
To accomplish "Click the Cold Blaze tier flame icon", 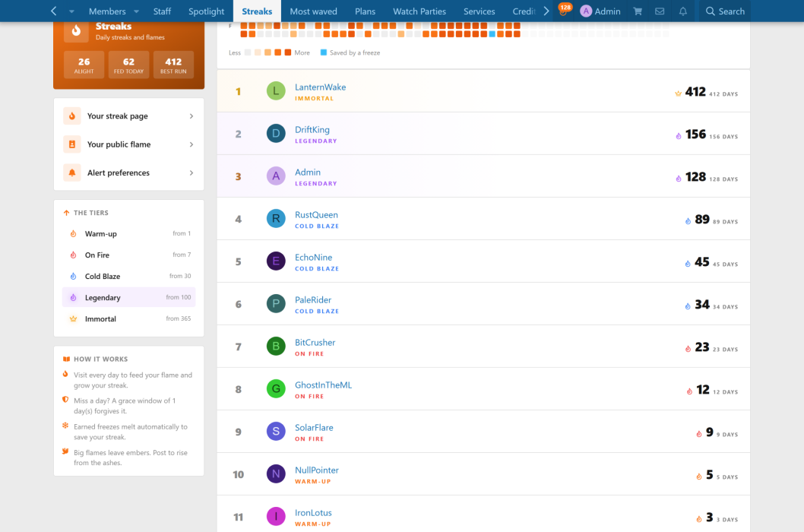I will pyautogui.click(x=73, y=276).
